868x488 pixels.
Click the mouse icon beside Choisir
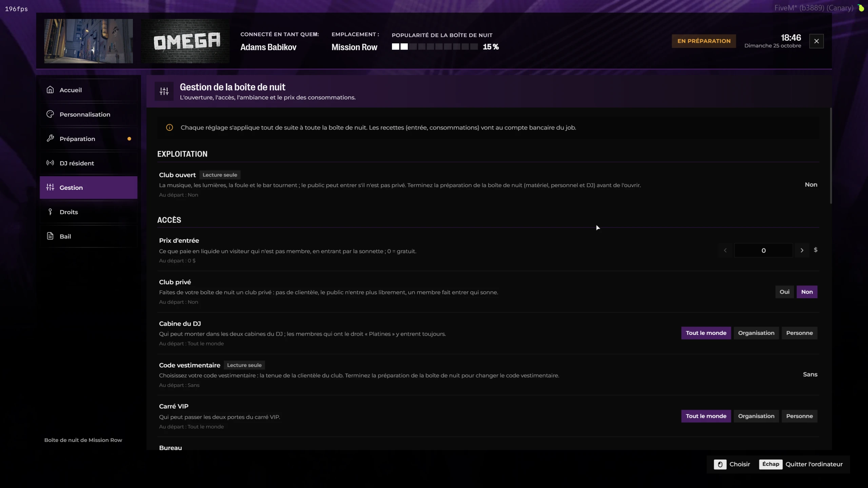[720, 464]
